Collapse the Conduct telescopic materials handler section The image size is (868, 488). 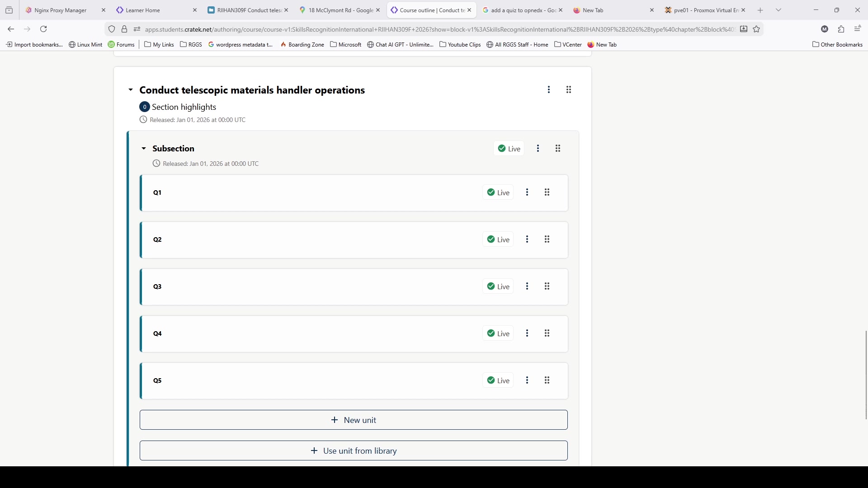pos(131,90)
